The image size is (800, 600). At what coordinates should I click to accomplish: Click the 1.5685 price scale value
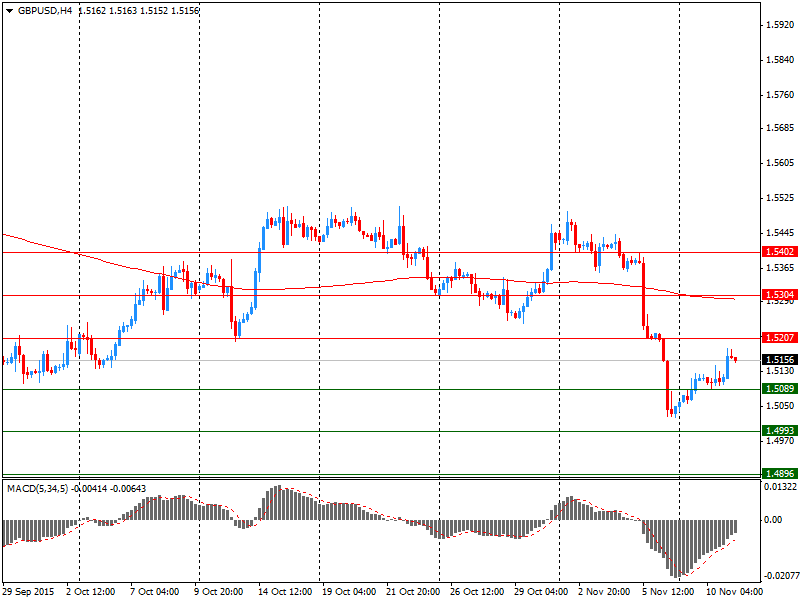click(781, 128)
